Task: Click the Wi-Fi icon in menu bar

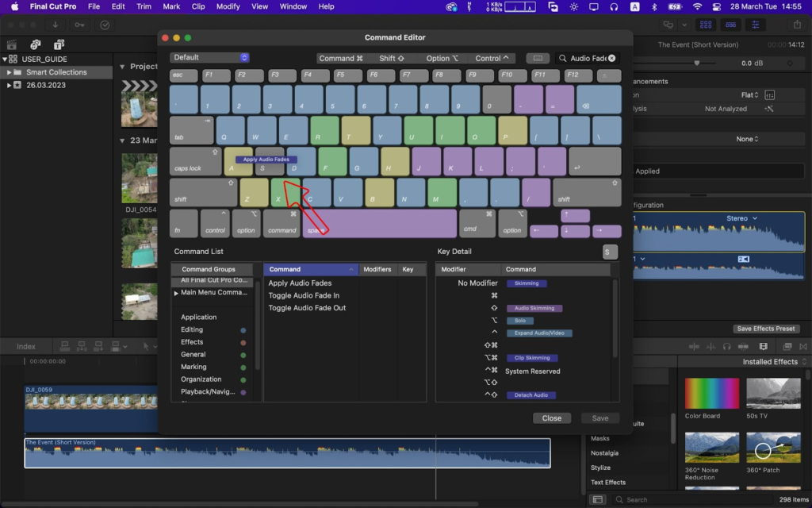Action: click(x=697, y=6)
